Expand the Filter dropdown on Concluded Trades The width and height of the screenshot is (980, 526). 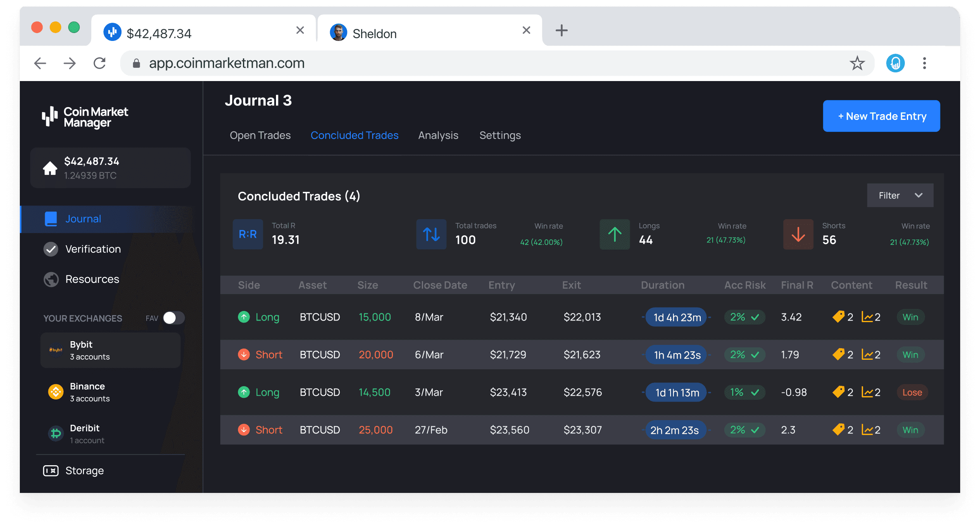coord(900,195)
